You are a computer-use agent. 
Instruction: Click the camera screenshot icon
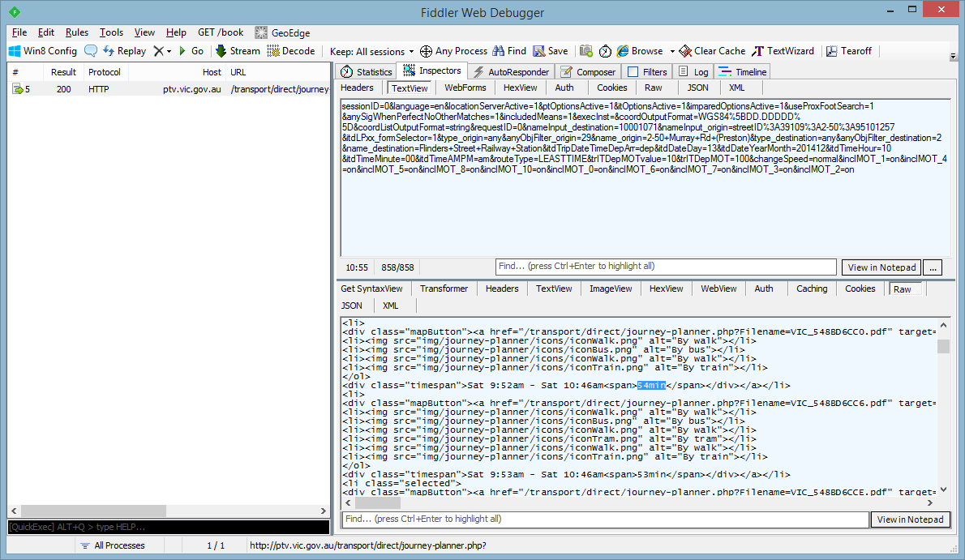(x=585, y=51)
